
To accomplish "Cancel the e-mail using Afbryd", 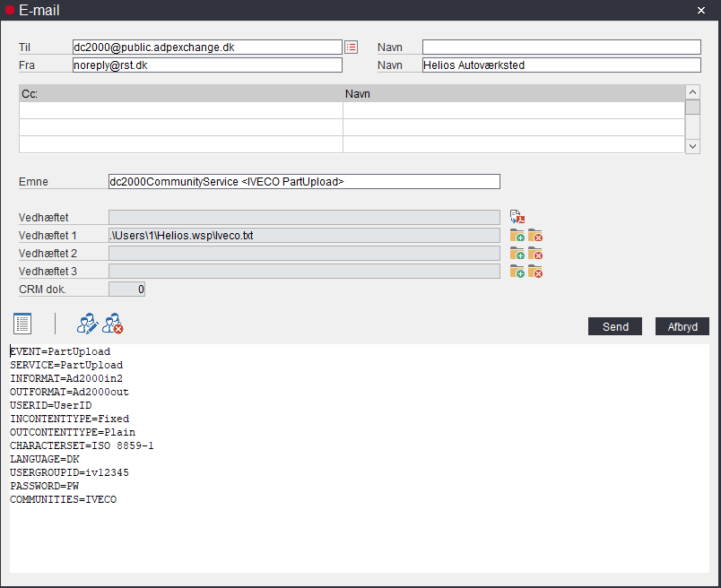I will click(682, 326).
